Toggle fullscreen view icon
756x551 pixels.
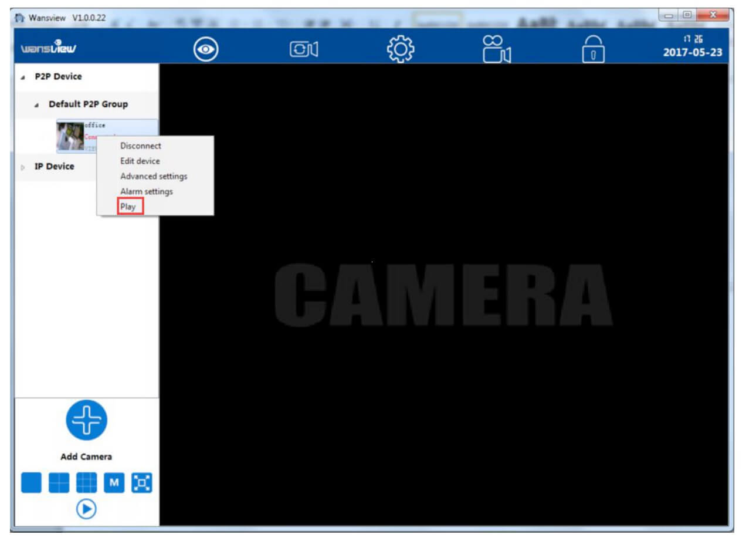[141, 483]
